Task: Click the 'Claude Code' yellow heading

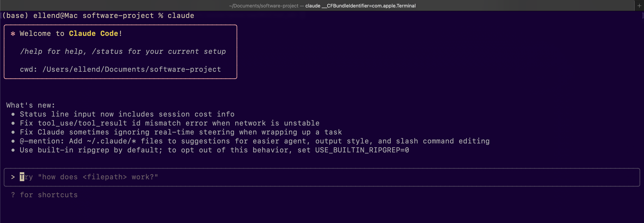Action: pyautogui.click(x=93, y=34)
